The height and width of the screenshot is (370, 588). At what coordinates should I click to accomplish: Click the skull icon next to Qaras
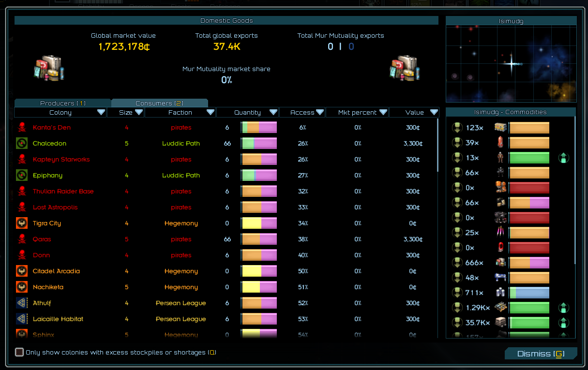coord(21,239)
